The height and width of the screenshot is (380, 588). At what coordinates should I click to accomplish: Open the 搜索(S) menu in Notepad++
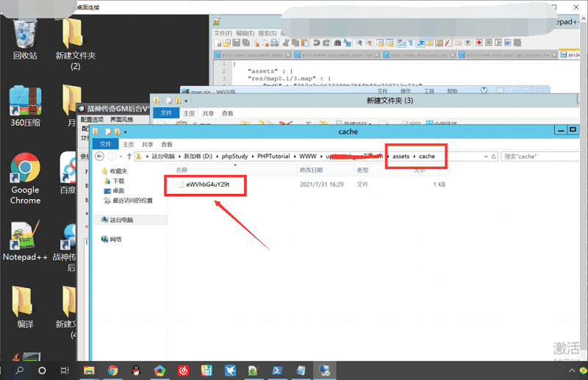tap(268, 33)
